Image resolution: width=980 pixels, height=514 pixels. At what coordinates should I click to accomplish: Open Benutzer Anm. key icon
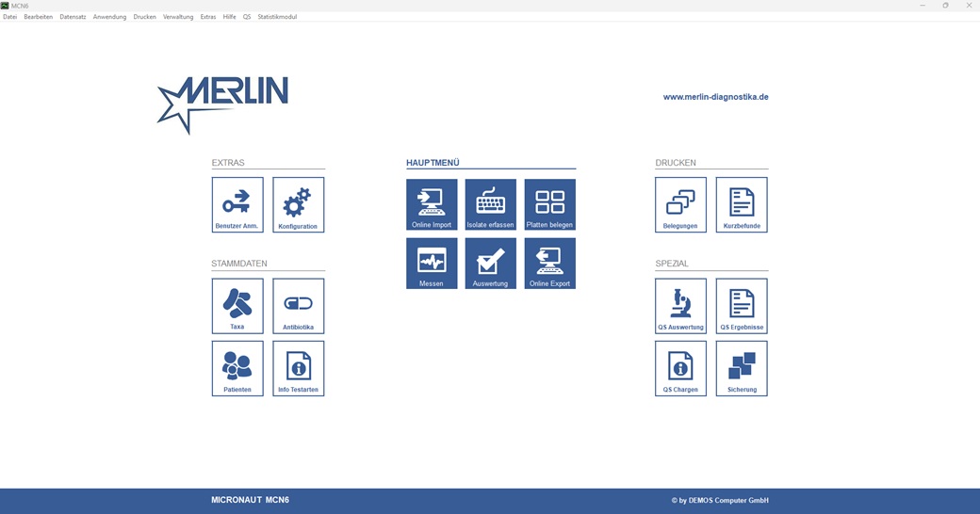click(237, 204)
